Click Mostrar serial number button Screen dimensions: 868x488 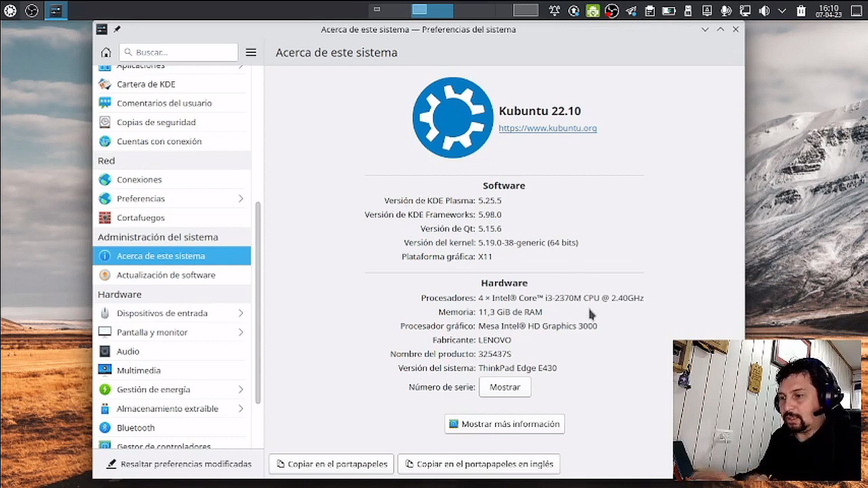click(505, 387)
